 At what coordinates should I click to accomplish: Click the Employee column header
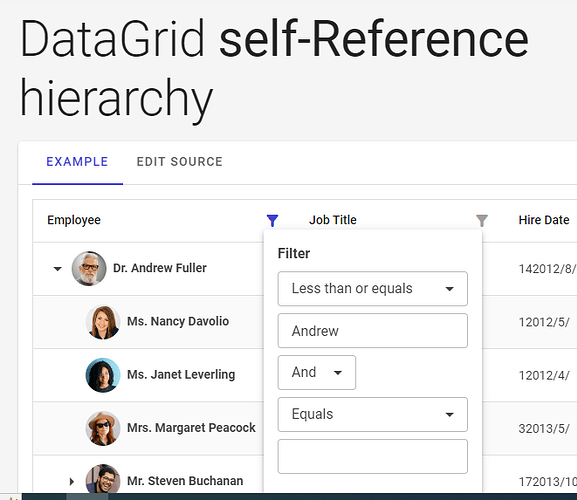(x=74, y=220)
